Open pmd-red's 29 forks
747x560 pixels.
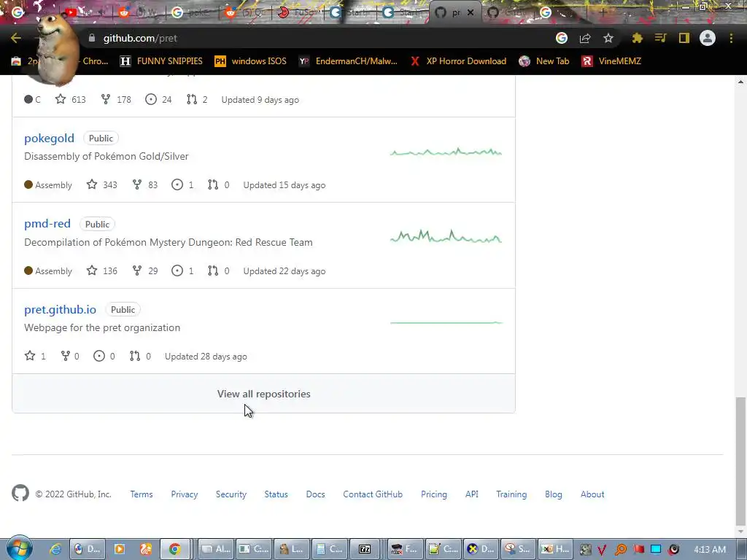pyautogui.click(x=145, y=271)
